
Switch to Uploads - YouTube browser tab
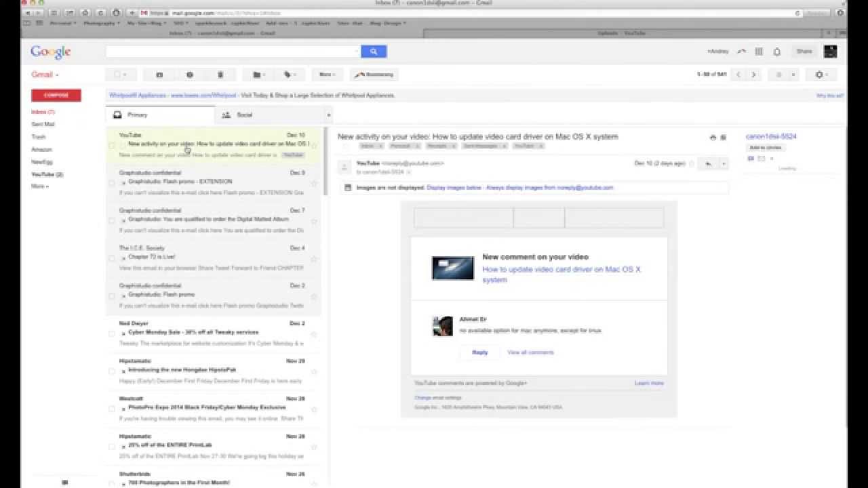622,33
